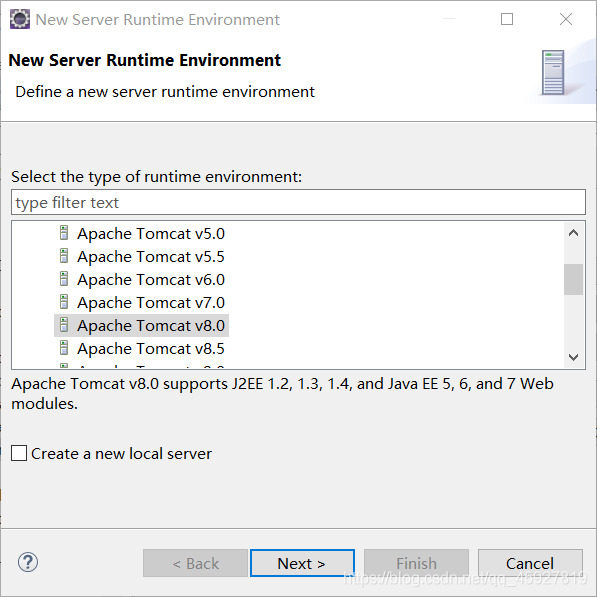Click the Cancel button
This screenshot has width=597, height=597.
point(530,563)
